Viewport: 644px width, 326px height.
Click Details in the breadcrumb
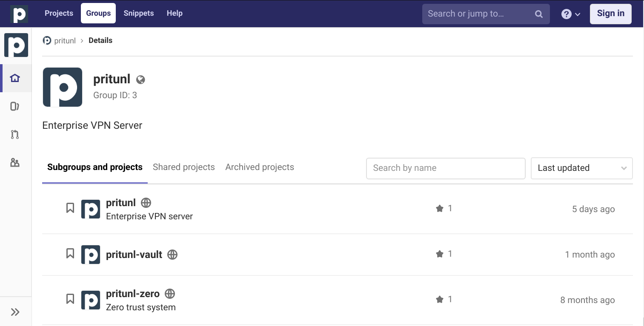100,41
